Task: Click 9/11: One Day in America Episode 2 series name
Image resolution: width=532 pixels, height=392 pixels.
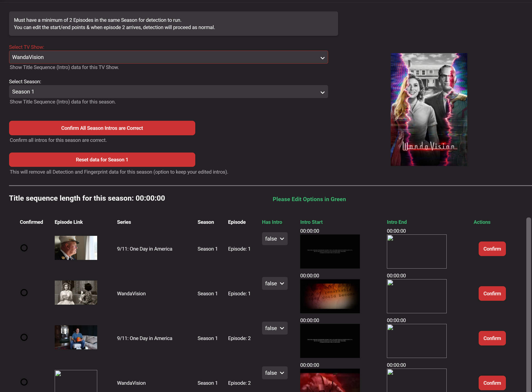Action: pyautogui.click(x=145, y=338)
